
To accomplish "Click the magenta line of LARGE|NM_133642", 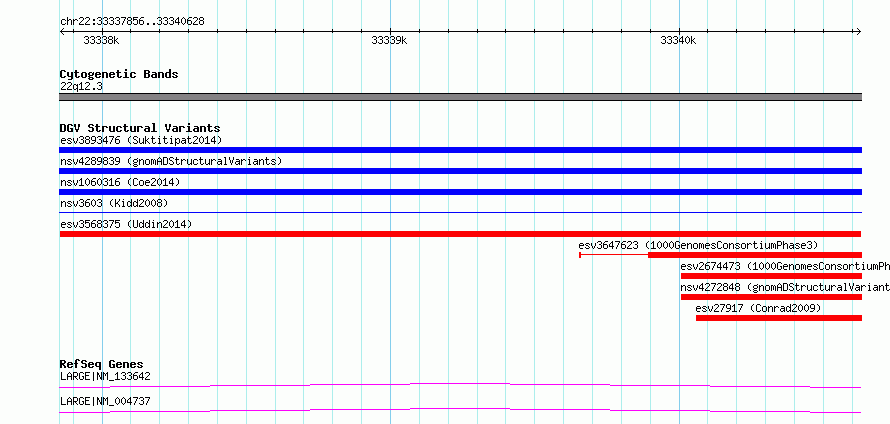I will (460, 386).
